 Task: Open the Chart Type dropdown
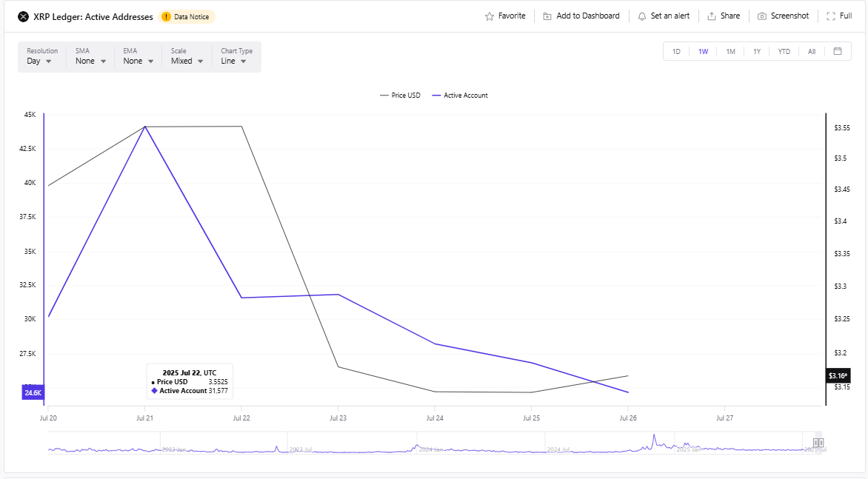[x=236, y=57]
